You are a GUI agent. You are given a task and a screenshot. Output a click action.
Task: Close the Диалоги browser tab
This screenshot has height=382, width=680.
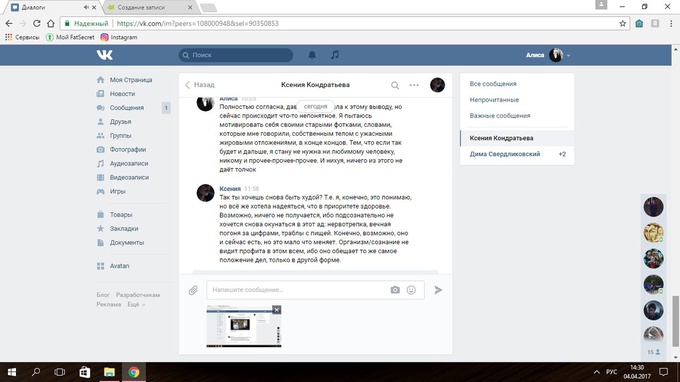[x=94, y=7]
